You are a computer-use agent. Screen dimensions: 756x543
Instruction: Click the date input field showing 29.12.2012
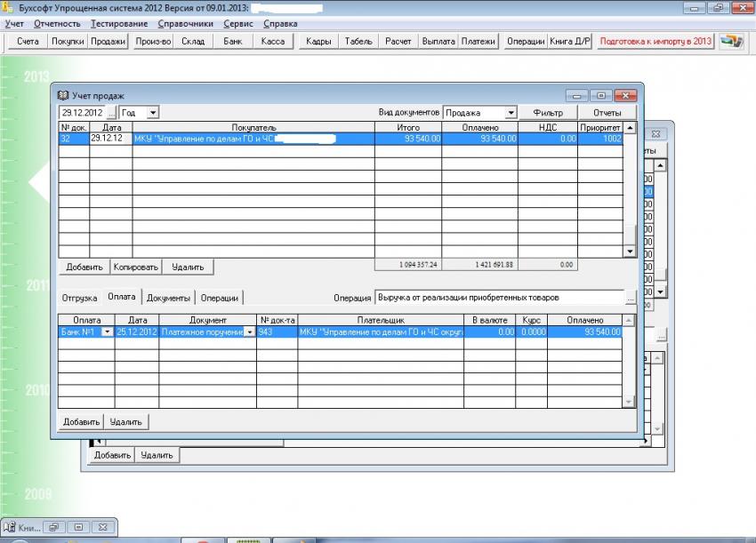(82, 113)
